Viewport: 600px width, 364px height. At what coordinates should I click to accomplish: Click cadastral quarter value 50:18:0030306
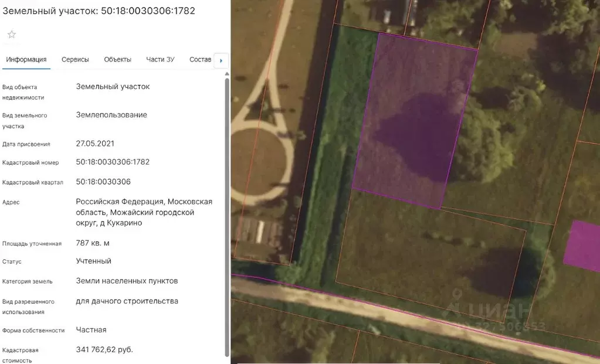(x=103, y=182)
